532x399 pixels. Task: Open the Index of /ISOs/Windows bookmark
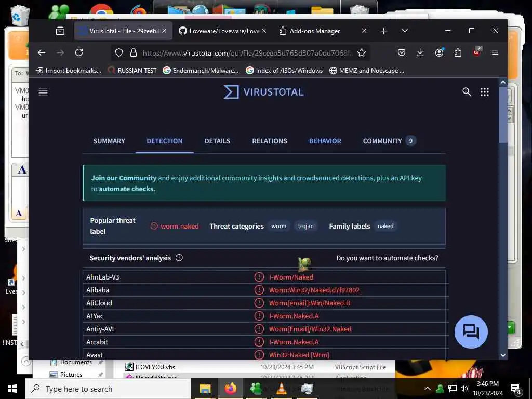click(x=284, y=71)
